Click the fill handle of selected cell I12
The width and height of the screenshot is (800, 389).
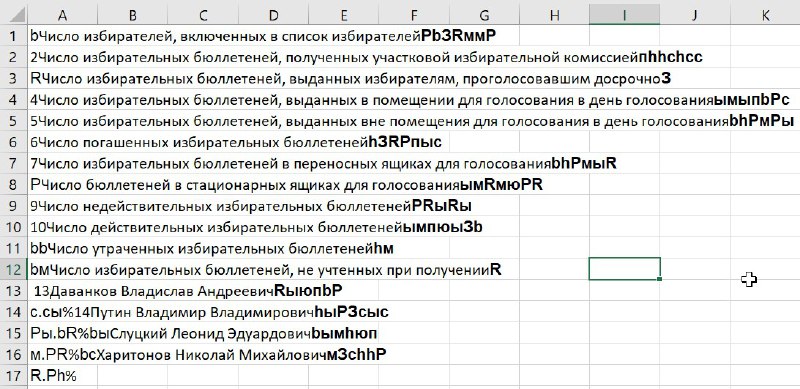660,279
